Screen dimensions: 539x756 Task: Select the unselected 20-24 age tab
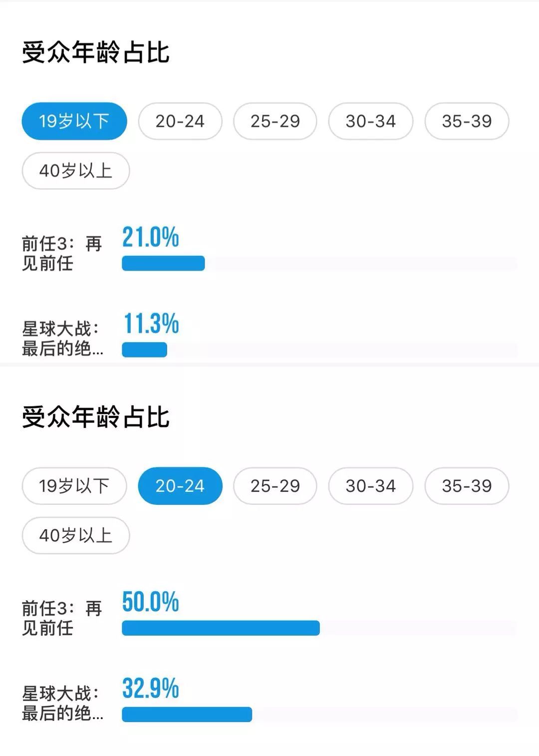(x=180, y=121)
